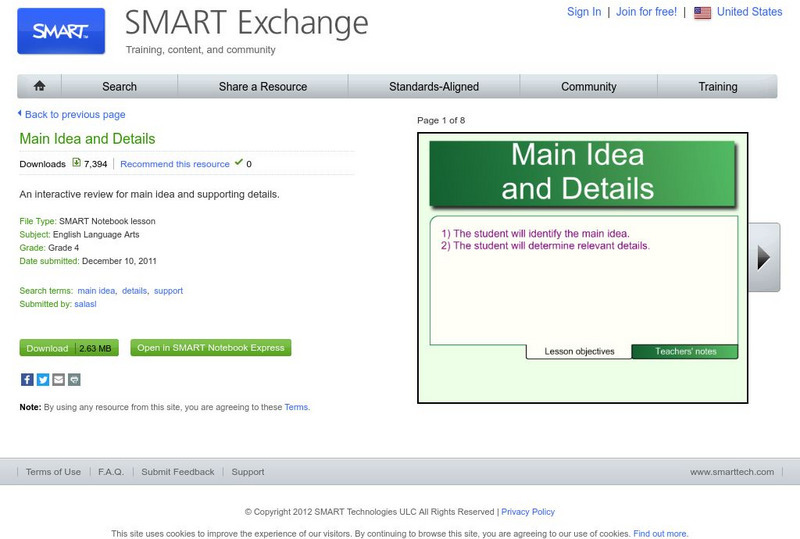The image size is (800, 539).
Task: Open Support link in footer
Action: [248, 472]
